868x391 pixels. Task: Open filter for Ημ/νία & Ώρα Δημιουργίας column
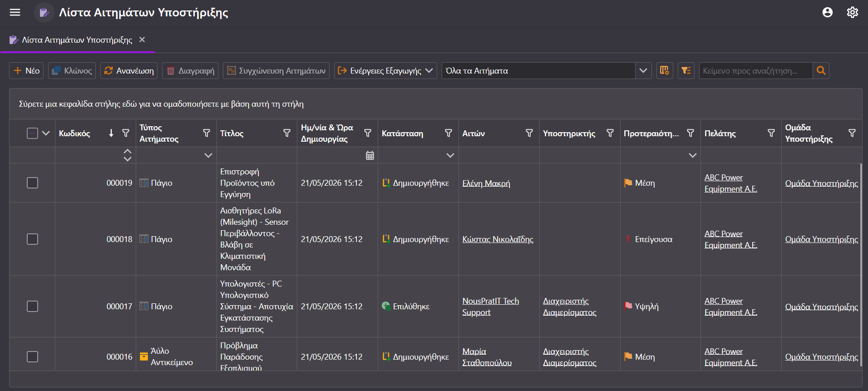tap(368, 133)
